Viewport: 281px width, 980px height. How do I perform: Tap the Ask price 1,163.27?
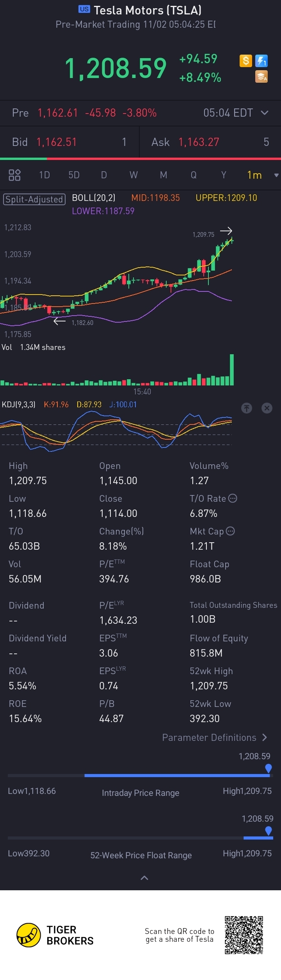coord(199,142)
